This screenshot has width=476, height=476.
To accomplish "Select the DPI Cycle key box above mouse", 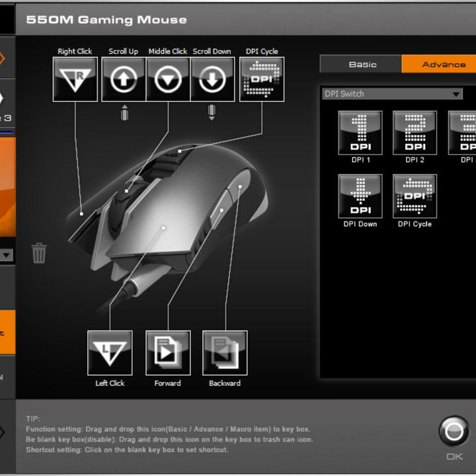I will pos(262,79).
